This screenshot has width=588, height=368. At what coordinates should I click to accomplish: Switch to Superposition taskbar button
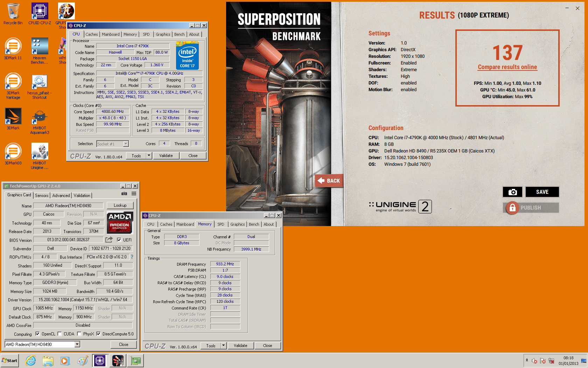[118, 361]
